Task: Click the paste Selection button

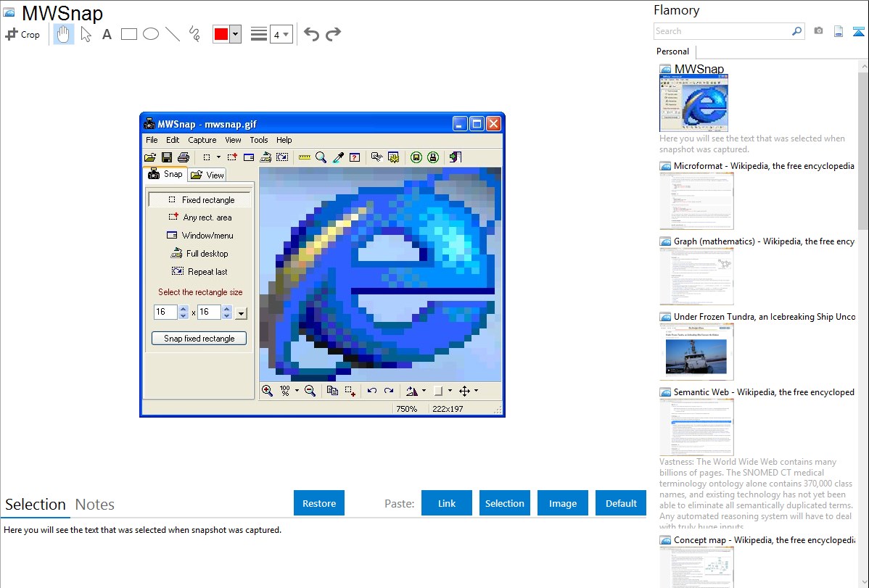Action: [x=504, y=503]
